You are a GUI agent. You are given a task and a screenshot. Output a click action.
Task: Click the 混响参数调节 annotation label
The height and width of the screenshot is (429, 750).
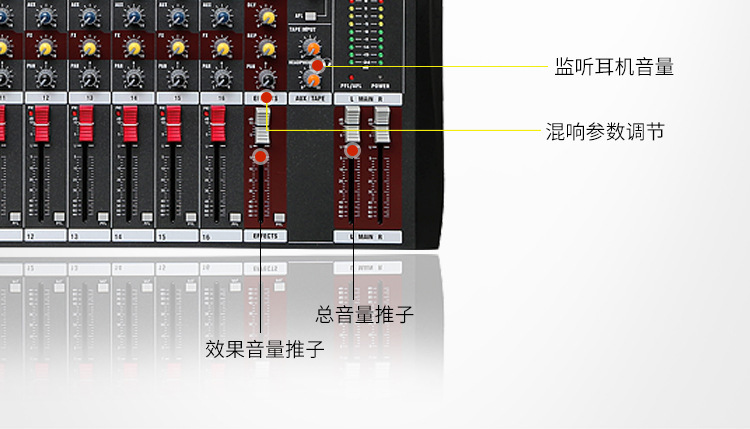pos(605,131)
